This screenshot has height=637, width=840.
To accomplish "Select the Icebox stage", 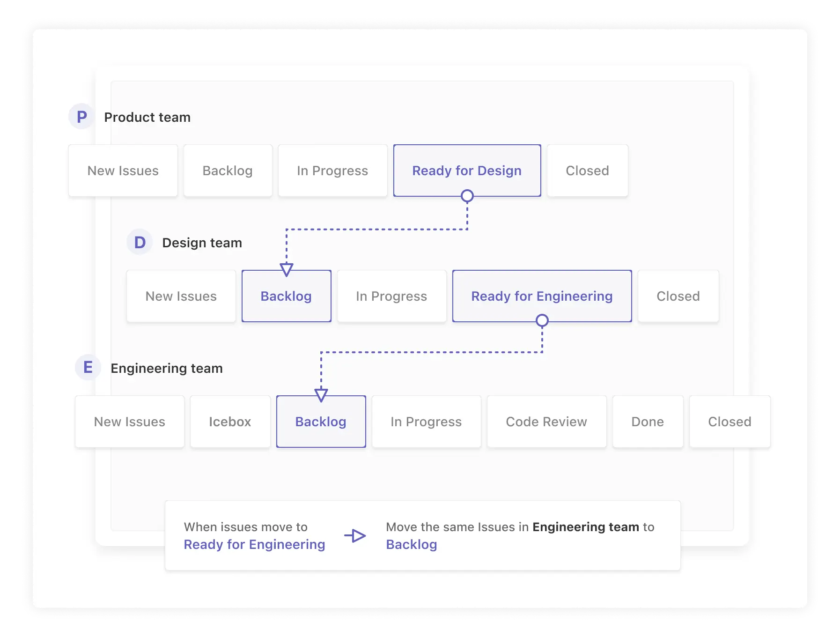I will tap(230, 422).
